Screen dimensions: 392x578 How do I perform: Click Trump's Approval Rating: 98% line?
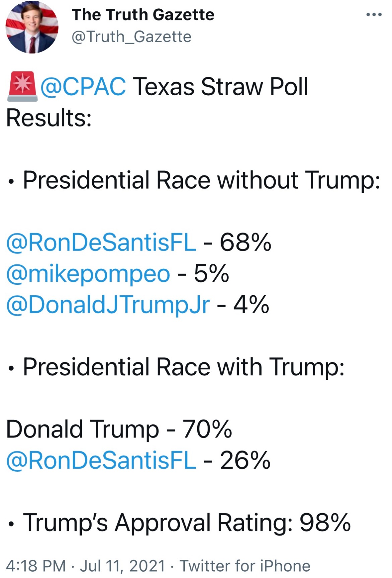pyautogui.click(x=187, y=523)
